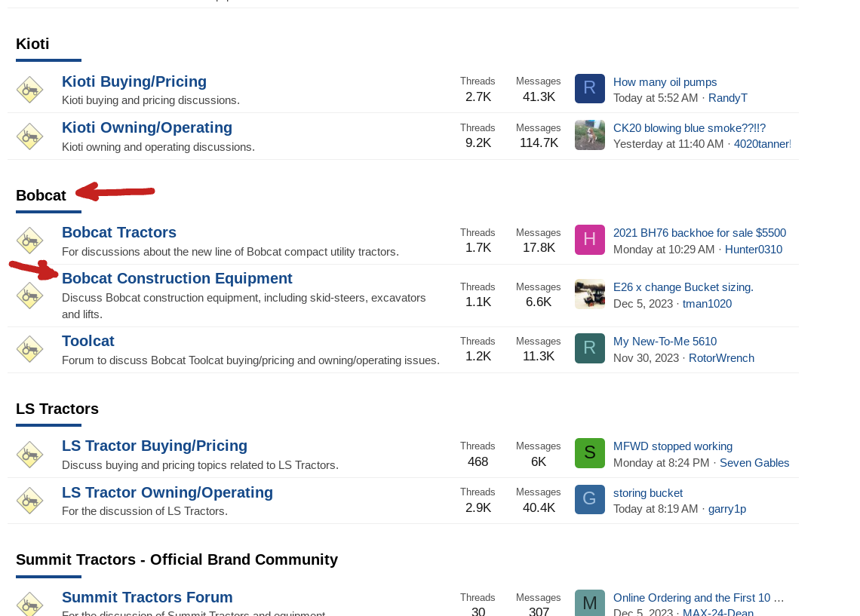Open thread 'Online Ordering and the First 10'
Image resolution: width=860 pixels, height=616 pixels.
point(699,598)
